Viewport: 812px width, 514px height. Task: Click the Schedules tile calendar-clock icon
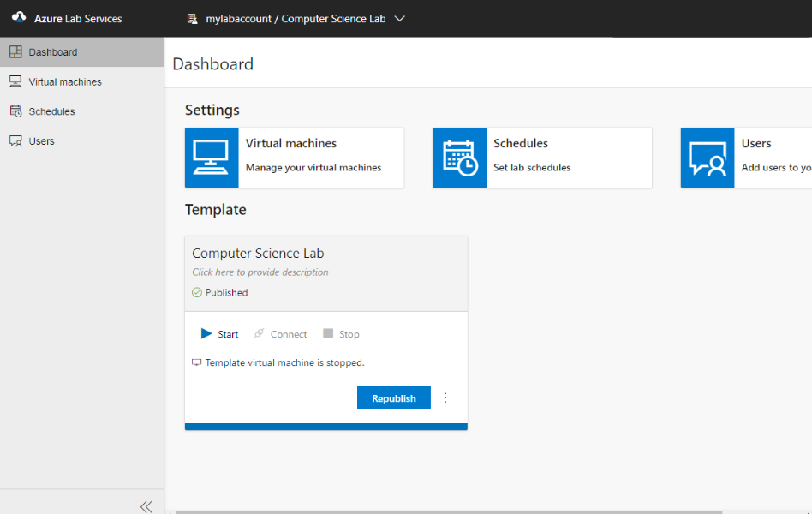[460, 158]
